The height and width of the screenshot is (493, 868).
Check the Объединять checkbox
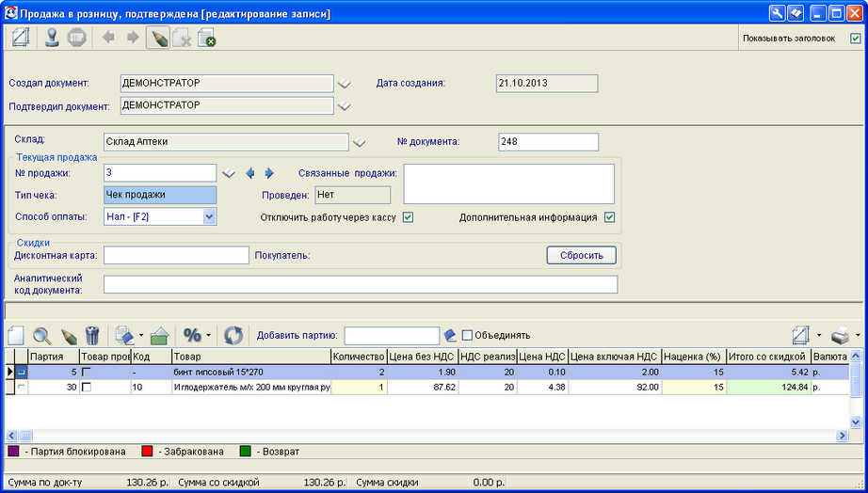click(467, 335)
